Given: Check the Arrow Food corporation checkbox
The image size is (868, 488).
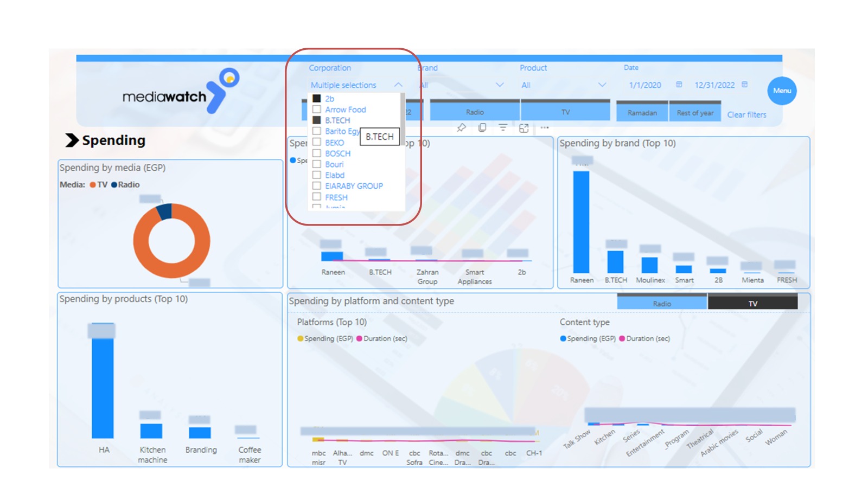Looking at the screenshot, I should coord(317,110).
